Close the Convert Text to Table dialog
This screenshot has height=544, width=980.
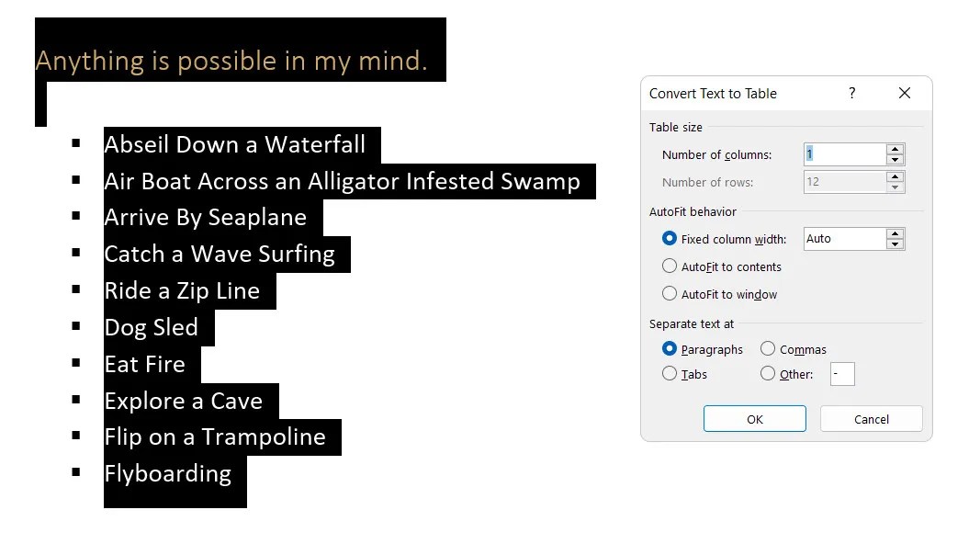click(x=905, y=93)
